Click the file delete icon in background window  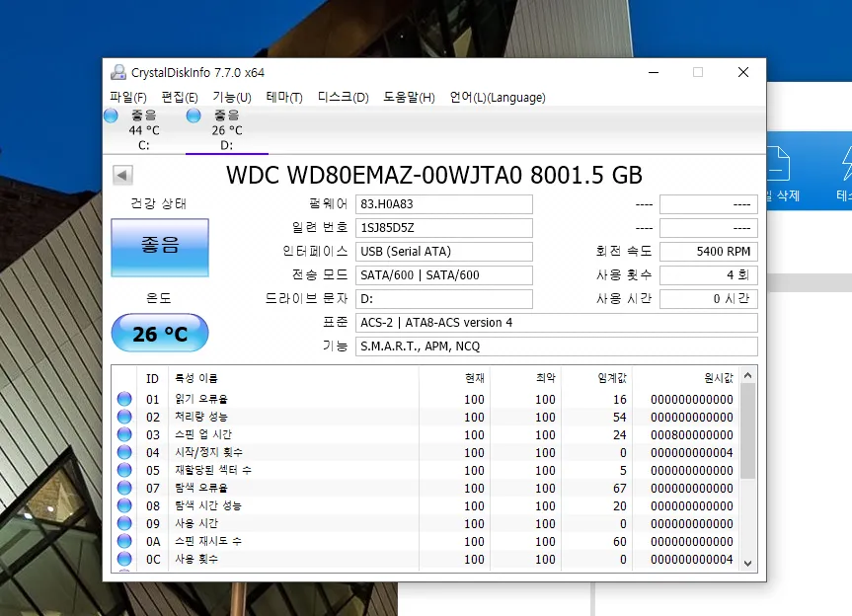(778, 164)
